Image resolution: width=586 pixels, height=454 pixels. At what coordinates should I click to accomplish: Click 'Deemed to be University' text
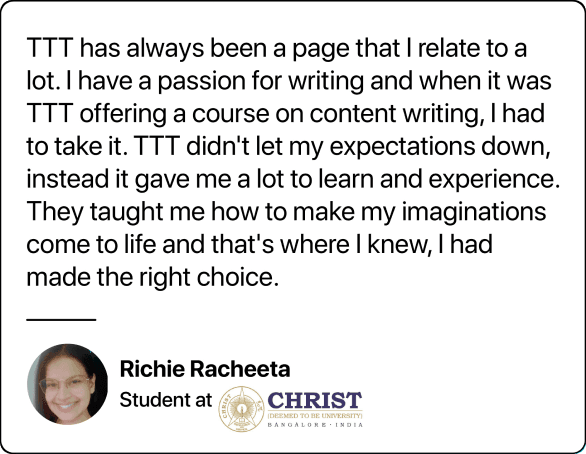315,416
